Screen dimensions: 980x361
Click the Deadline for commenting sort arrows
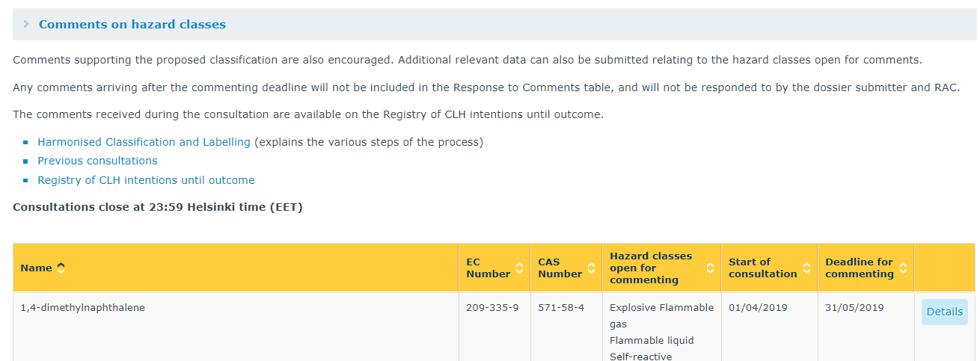(x=903, y=268)
